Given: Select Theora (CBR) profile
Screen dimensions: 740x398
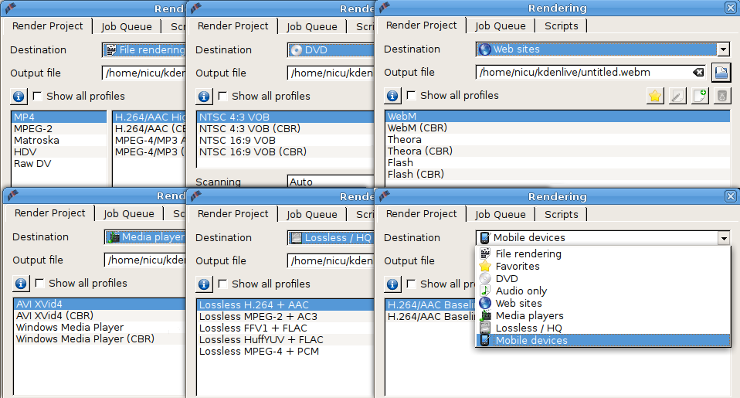Looking at the screenshot, I should (558, 151).
